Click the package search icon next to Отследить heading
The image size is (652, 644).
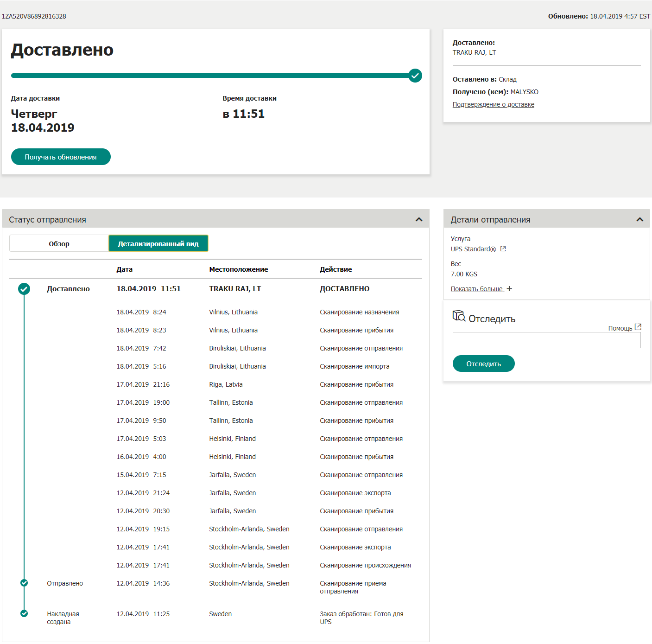(459, 316)
